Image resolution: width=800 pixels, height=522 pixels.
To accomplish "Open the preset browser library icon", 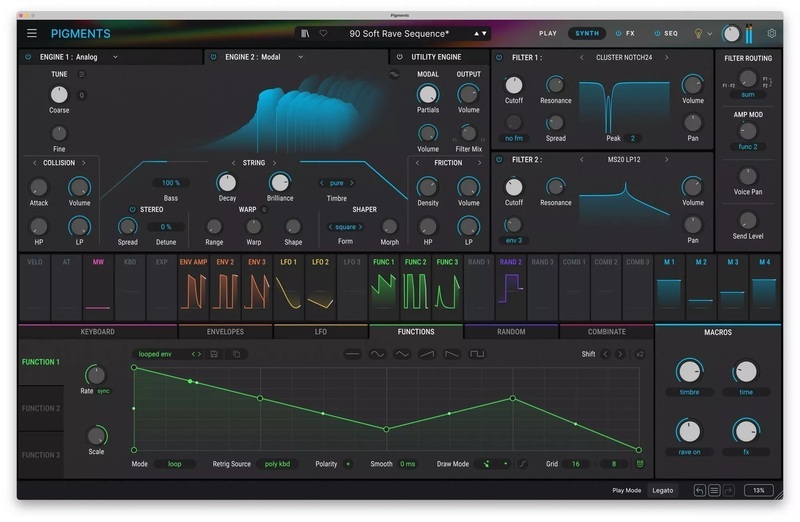I will [x=306, y=33].
